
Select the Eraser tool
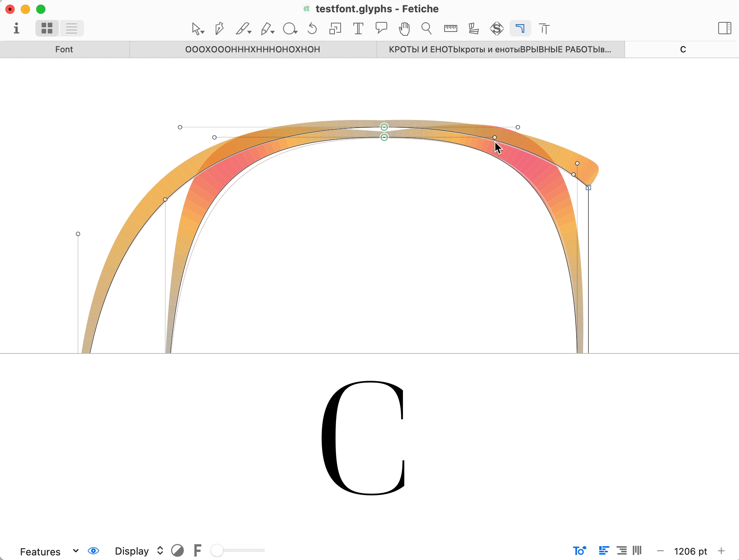pyautogui.click(x=266, y=28)
